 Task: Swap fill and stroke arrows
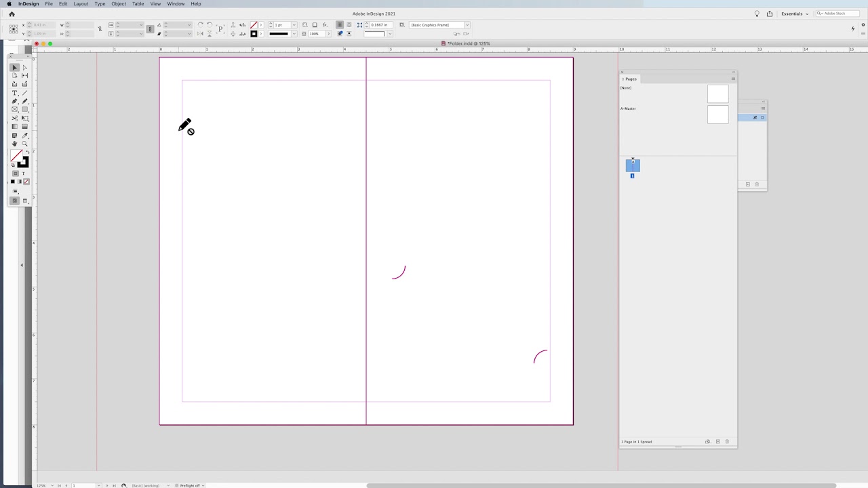pyautogui.click(x=26, y=153)
